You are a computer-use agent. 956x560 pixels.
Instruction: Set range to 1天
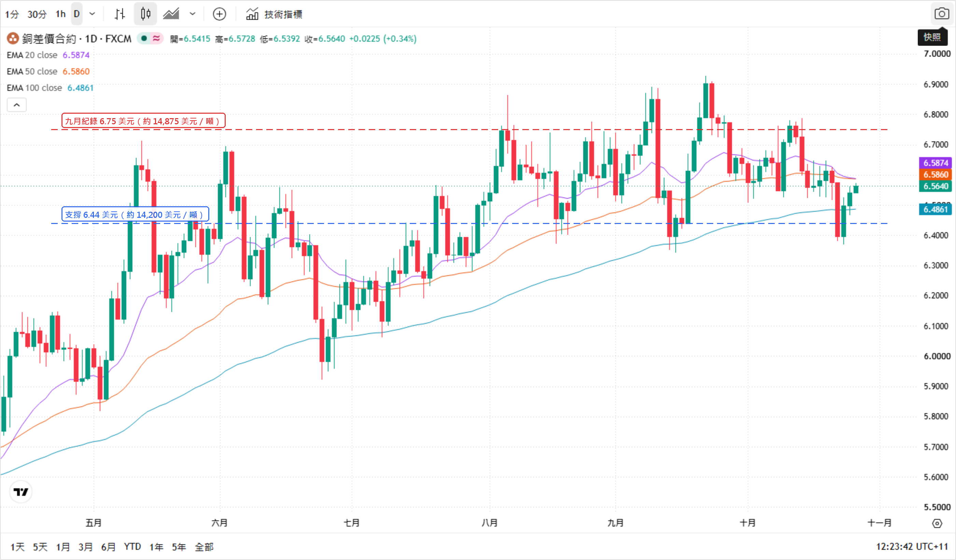point(17,547)
